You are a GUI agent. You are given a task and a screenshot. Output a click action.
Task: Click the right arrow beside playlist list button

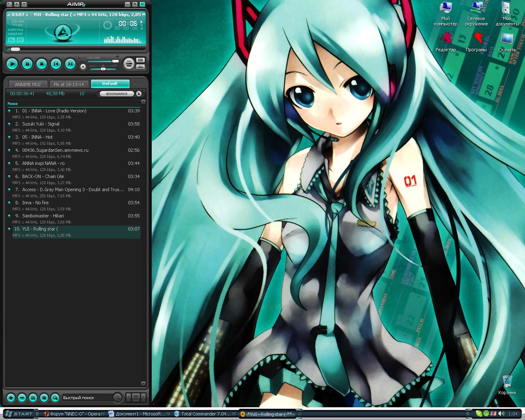point(143,397)
